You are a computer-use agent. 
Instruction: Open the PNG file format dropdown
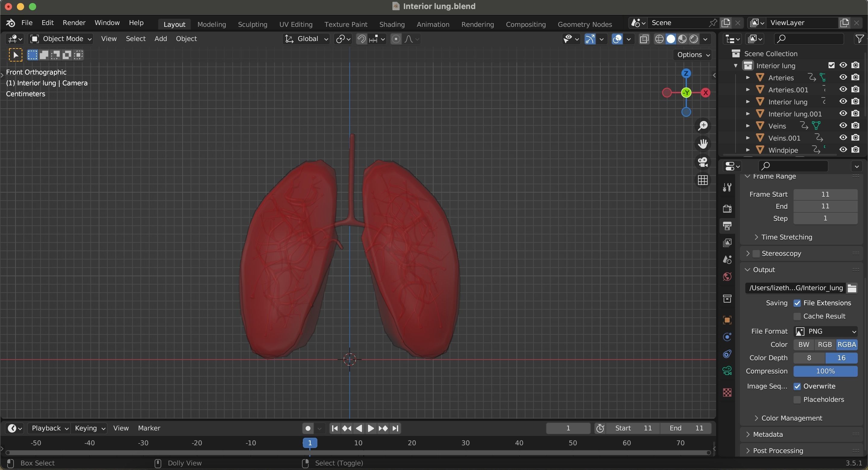pyautogui.click(x=826, y=332)
